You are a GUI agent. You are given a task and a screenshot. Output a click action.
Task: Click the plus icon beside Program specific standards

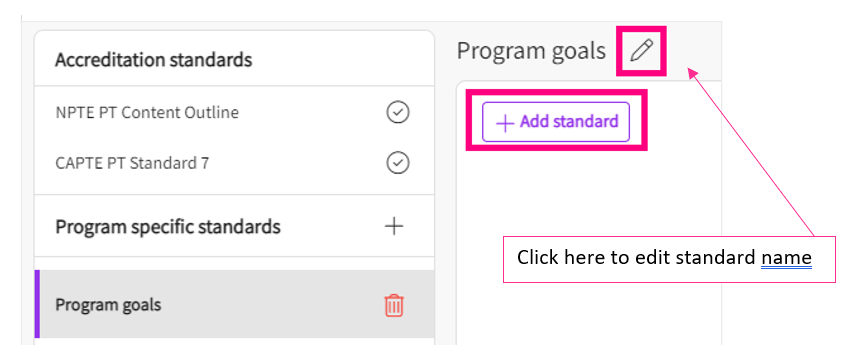coord(394,226)
